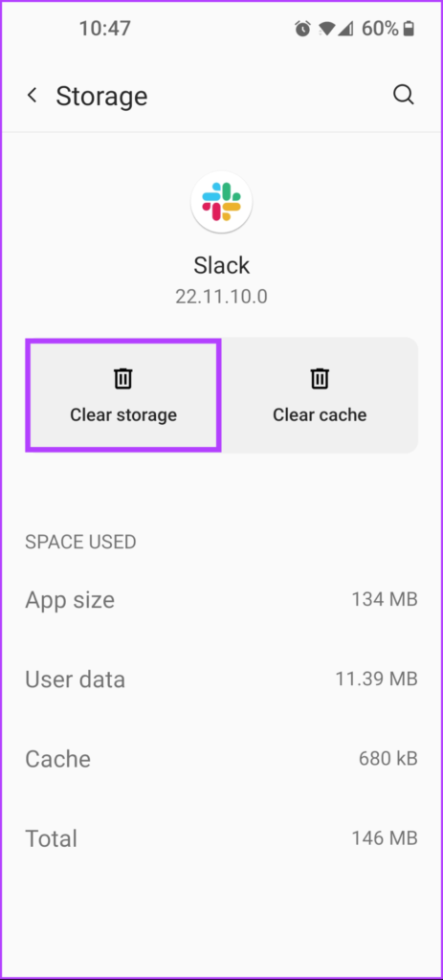Tap the trash icon above Clear storage
This screenshot has height=980, width=443.
123,378
